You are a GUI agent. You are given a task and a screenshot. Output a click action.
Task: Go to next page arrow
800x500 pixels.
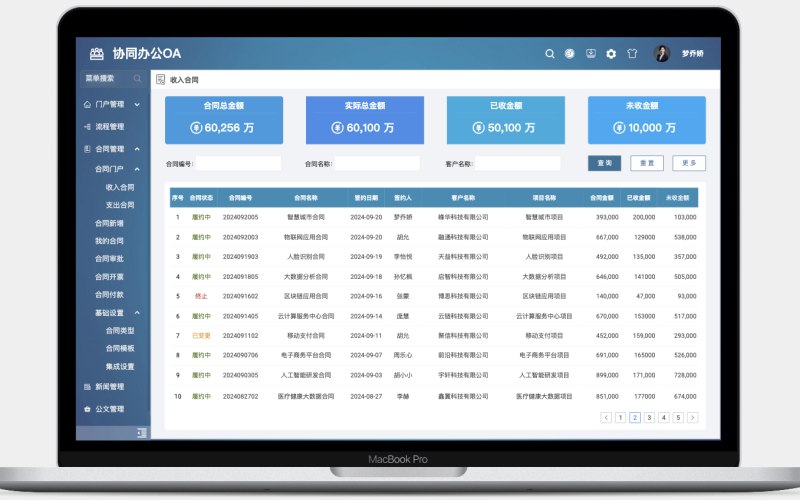click(x=692, y=418)
